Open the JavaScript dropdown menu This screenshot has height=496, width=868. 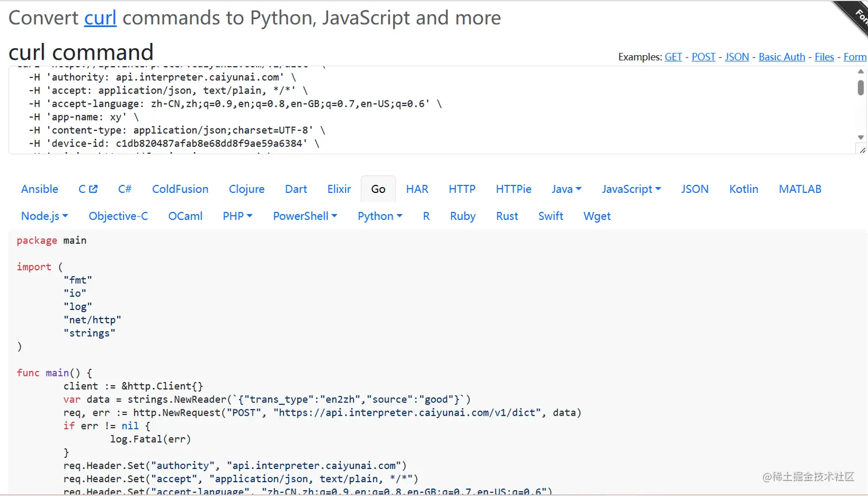[631, 189]
